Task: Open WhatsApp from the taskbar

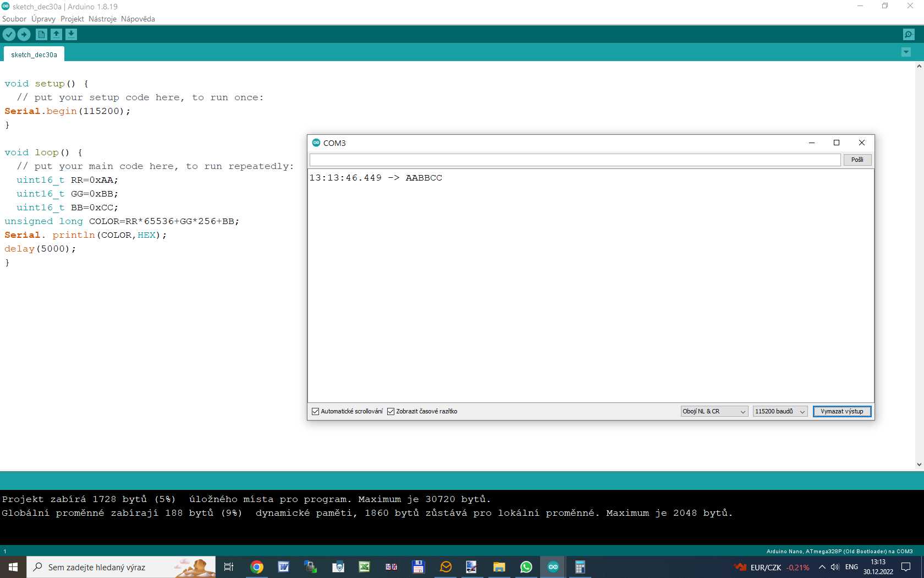Action: click(x=526, y=567)
